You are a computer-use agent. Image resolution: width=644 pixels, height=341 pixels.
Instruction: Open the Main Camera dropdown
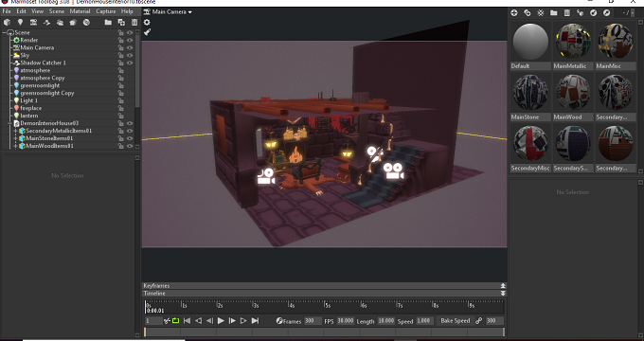click(x=168, y=12)
